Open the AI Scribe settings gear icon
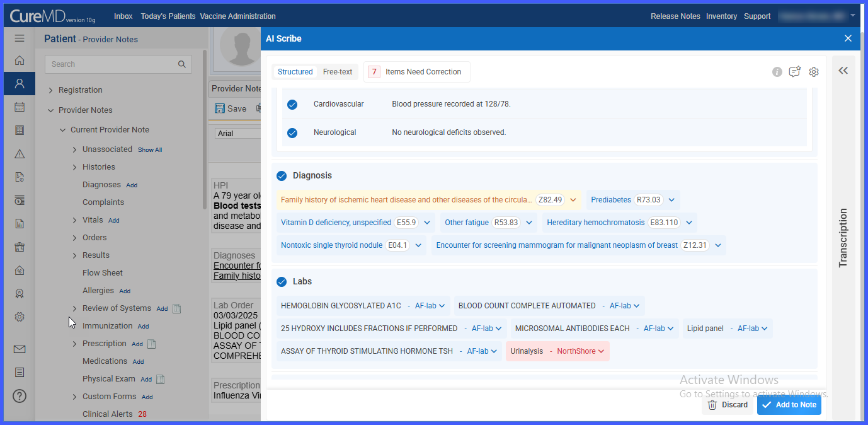The image size is (868, 425). coord(814,72)
